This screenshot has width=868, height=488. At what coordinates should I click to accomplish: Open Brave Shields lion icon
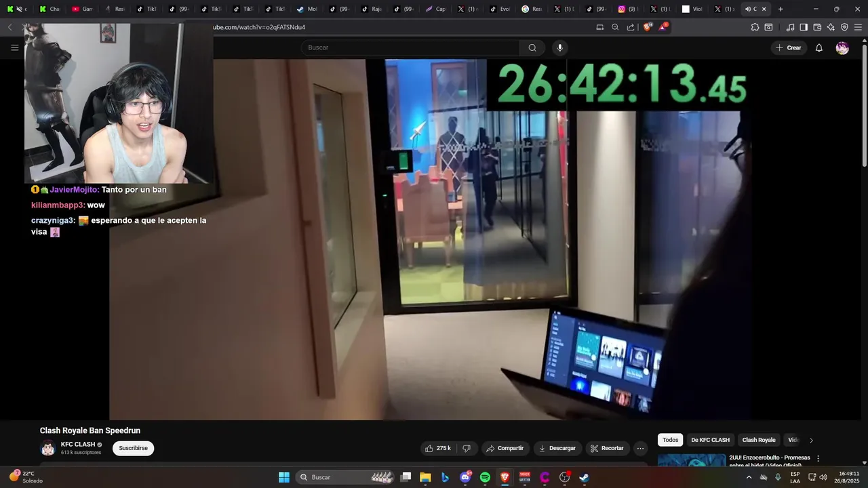tap(647, 27)
